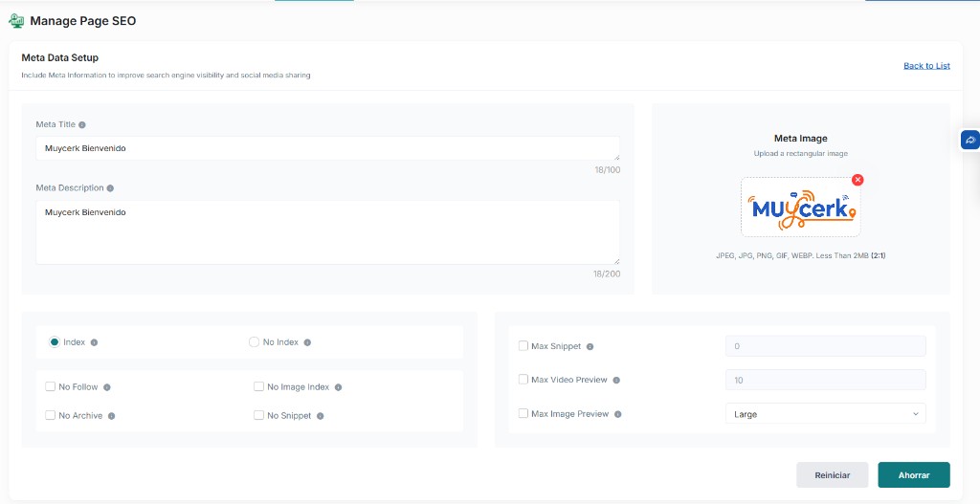Viewport: 980px width, 504px height.
Task: Click info icon beside Meta Title
Action: [x=82, y=125]
